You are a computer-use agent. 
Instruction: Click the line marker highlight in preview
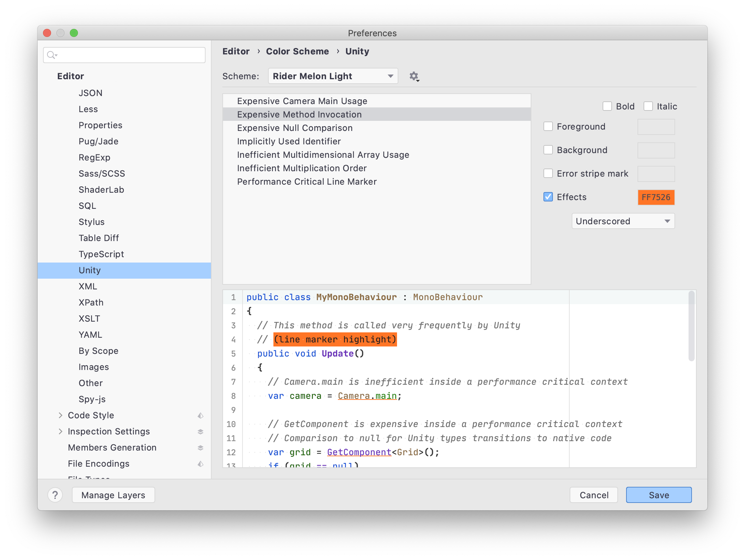(335, 339)
